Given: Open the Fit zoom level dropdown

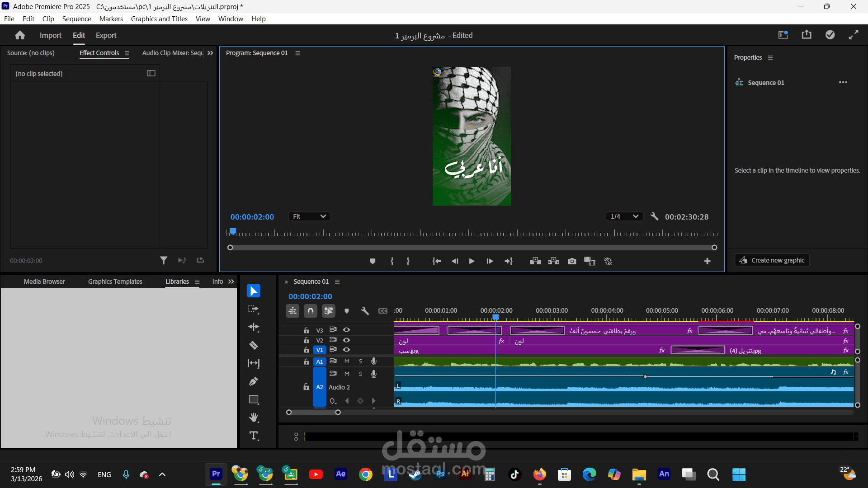Looking at the screenshot, I should [309, 216].
